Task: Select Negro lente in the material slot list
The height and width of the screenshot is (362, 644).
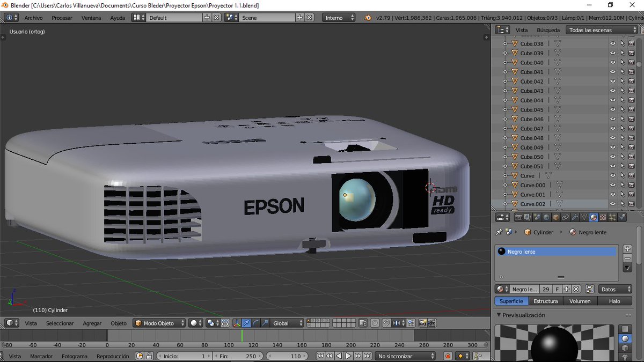Action: [557, 252]
